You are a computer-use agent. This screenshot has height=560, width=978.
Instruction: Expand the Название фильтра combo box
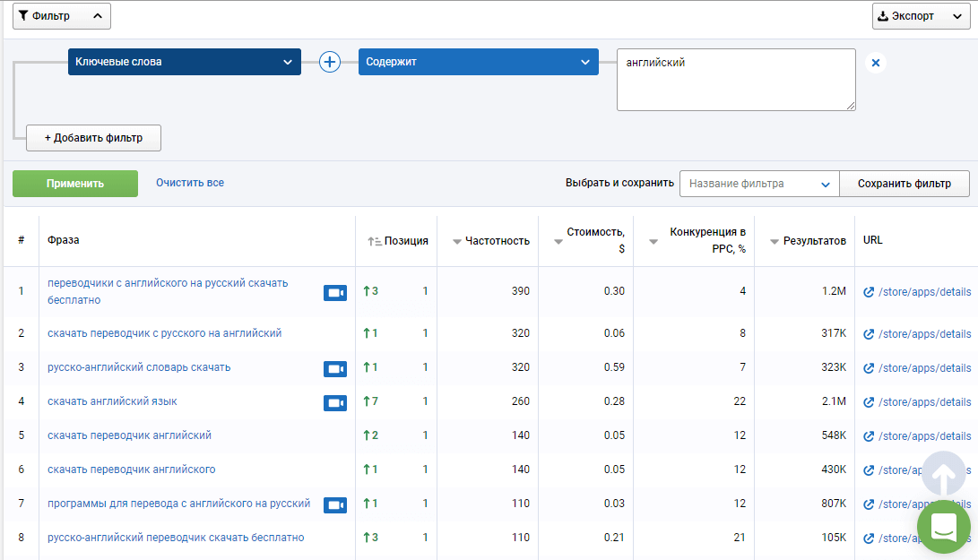(759, 184)
